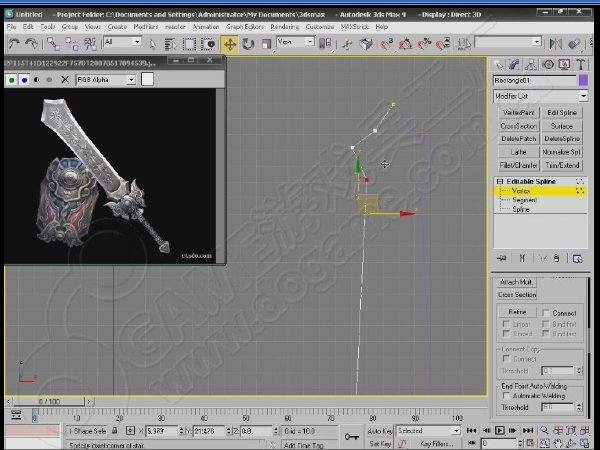The height and width of the screenshot is (450, 600).
Task: Activate the Bind to Space Warp tool
Action: pyautogui.click(x=90, y=44)
